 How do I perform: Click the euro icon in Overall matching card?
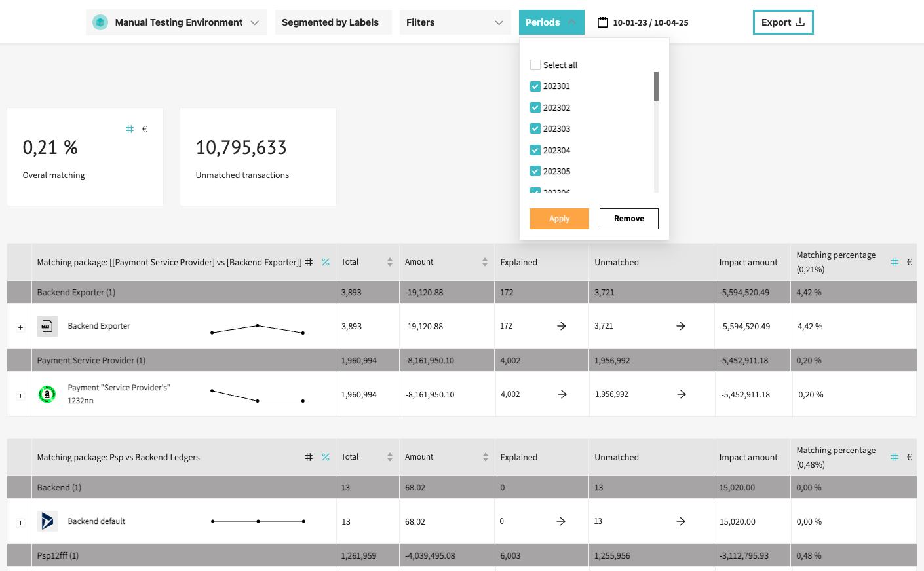point(145,129)
